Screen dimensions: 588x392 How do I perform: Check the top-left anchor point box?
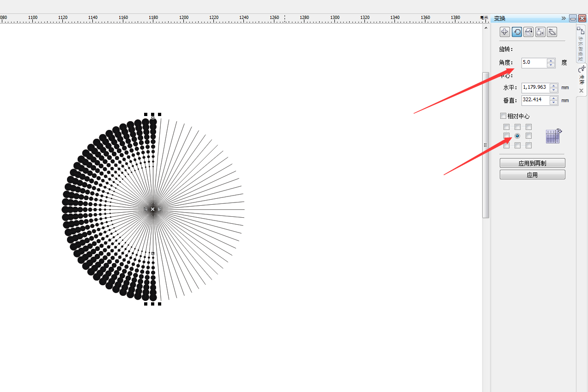click(x=507, y=127)
